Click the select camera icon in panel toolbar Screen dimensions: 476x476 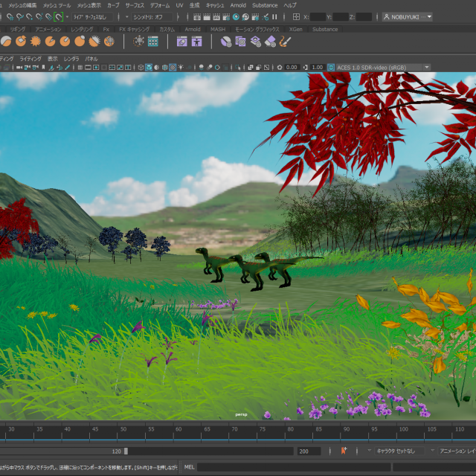19,68
